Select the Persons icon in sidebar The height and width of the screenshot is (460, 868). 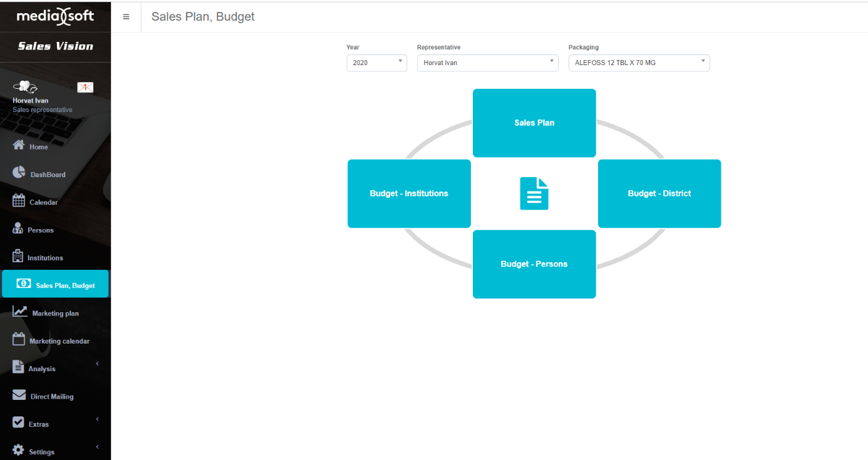(18, 228)
